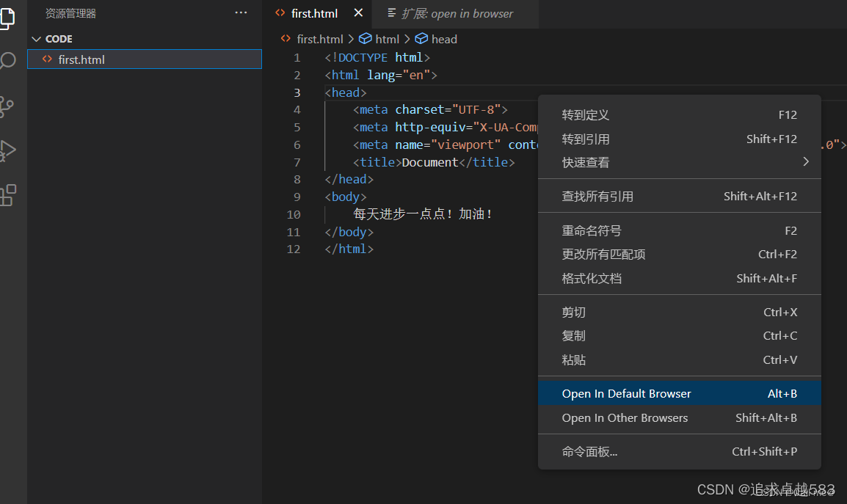Open the Source Control view
Viewport: 847px width, 504px height.
(7, 106)
